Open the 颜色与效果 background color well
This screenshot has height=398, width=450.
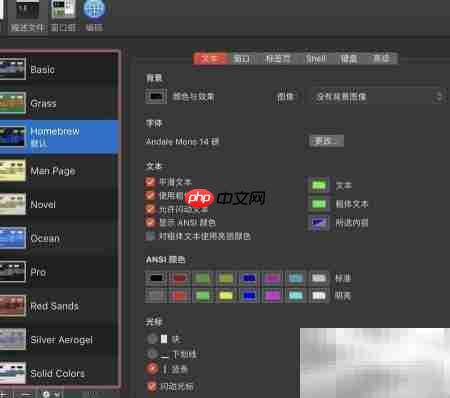pyautogui.click(x=156, y=97)
